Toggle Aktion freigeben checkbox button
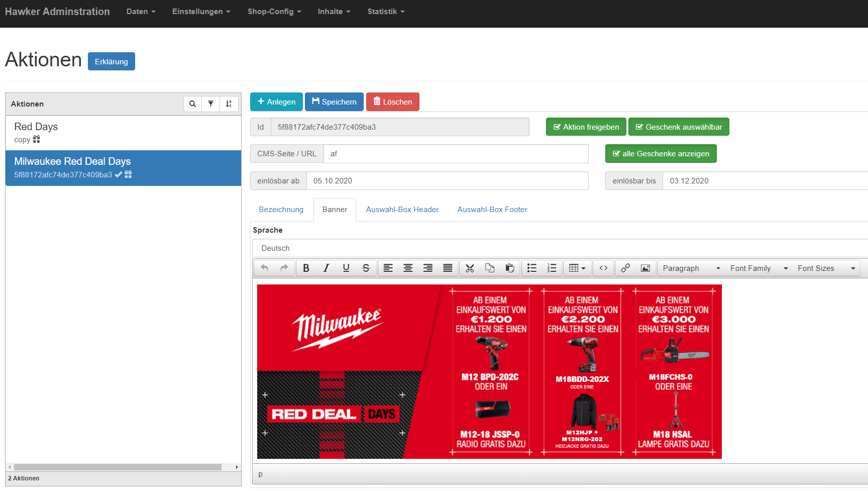 586,127
